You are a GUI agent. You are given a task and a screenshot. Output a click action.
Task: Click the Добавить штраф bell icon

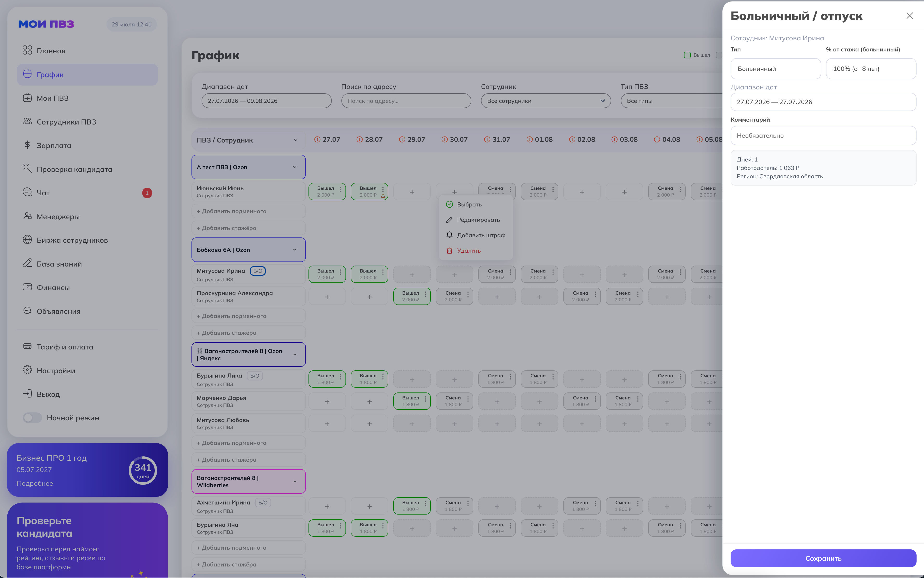(450, 235)
